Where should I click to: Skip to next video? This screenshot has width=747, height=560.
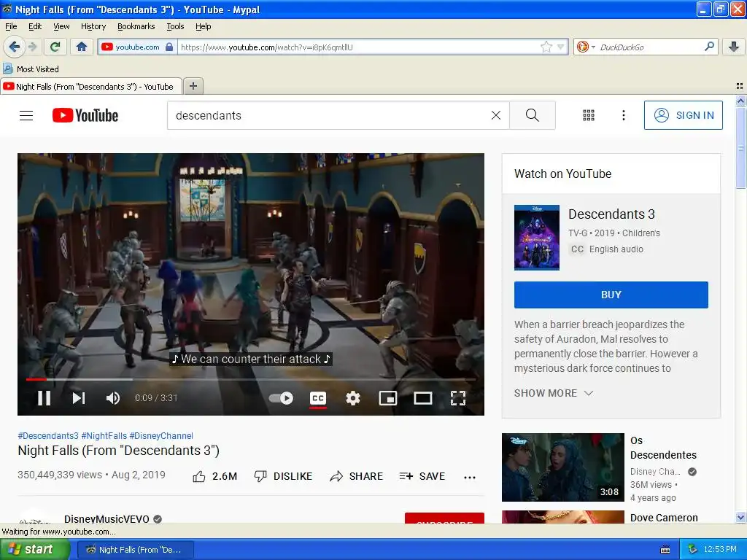coord(79,397)
